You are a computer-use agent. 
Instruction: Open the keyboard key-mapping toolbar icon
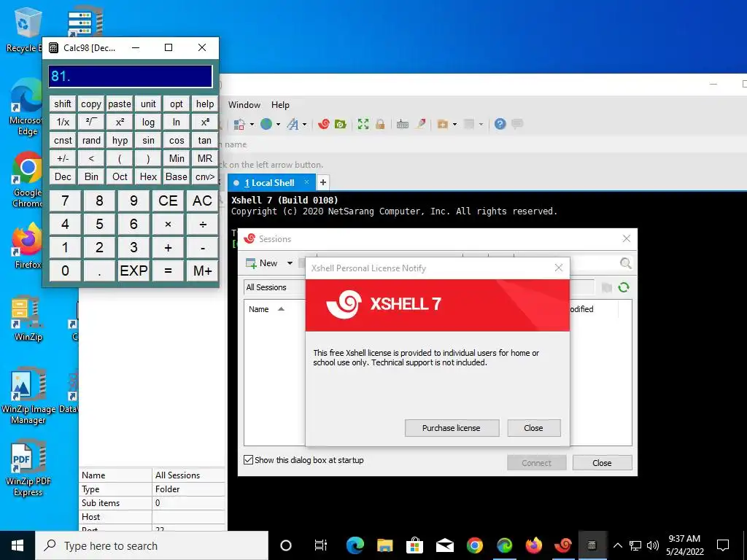click(403, 124)
